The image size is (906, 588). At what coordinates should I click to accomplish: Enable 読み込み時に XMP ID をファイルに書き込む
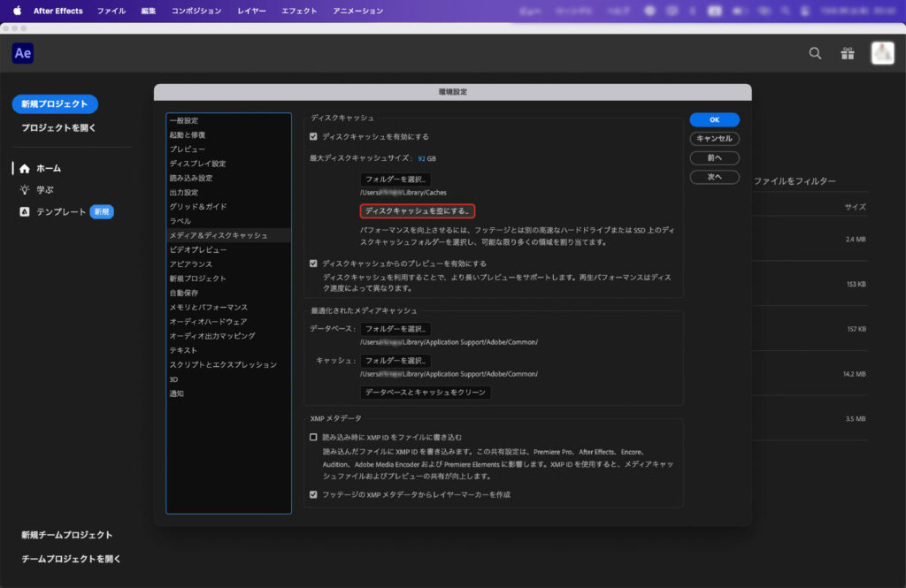313,438
